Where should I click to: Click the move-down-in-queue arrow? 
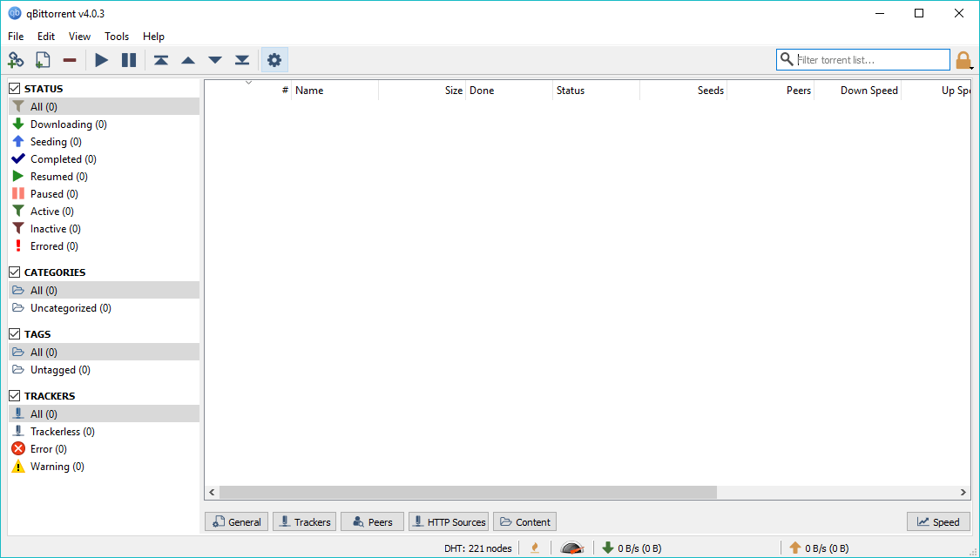point(215,59)
